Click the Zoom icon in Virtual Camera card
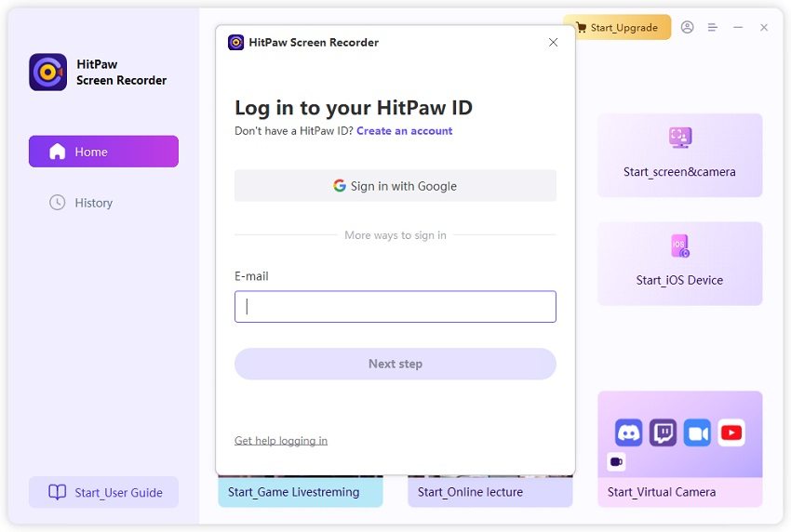This screenshot has width=791, height=532. [x=697, y=432]
